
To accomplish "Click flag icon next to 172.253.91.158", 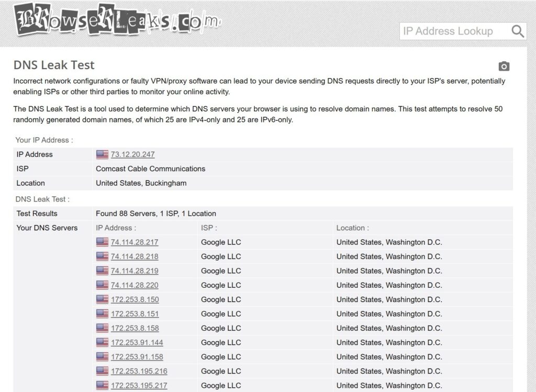I will click(102, 357).
